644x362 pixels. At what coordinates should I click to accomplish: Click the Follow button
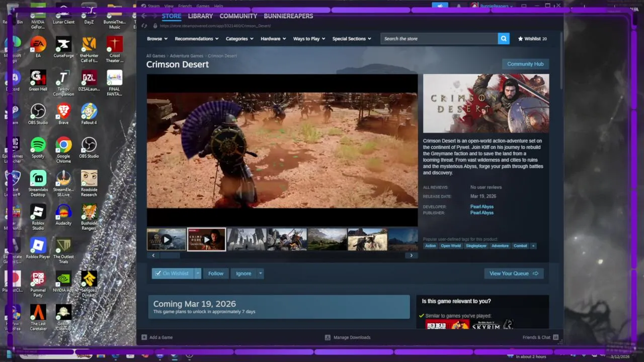tap(216, 274)
